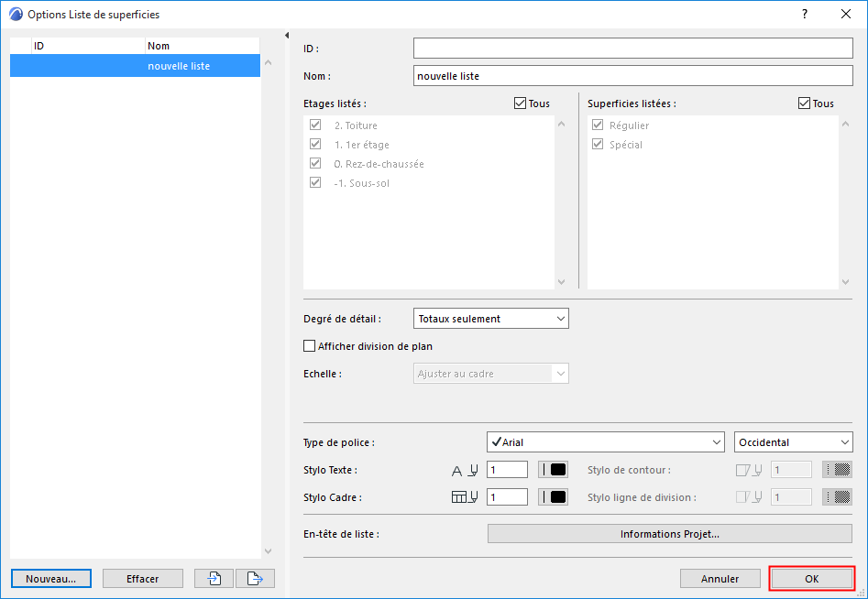Open the Echelle Ajuster au cadre dropdown

point(491,374)
